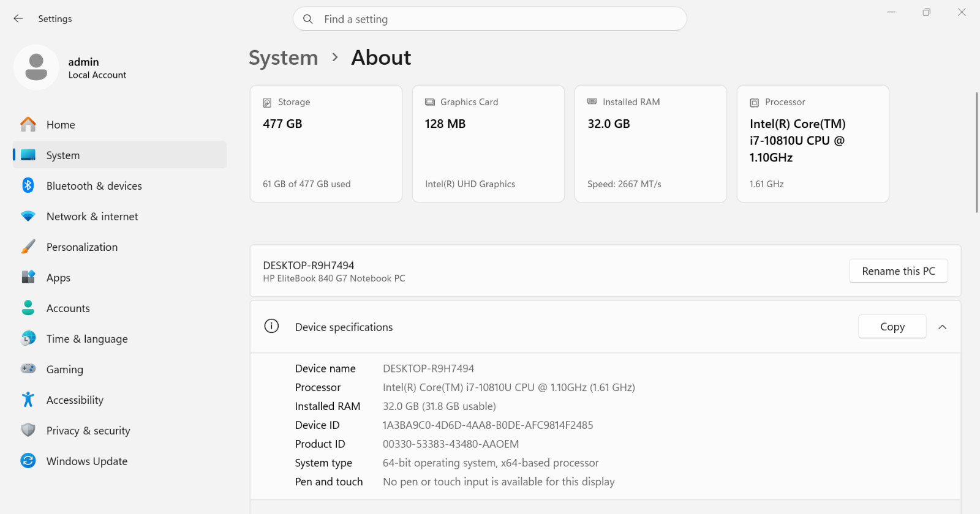The image size is (980, 514).
Task: Click the Accessibility figure icon
Action: 28,400
